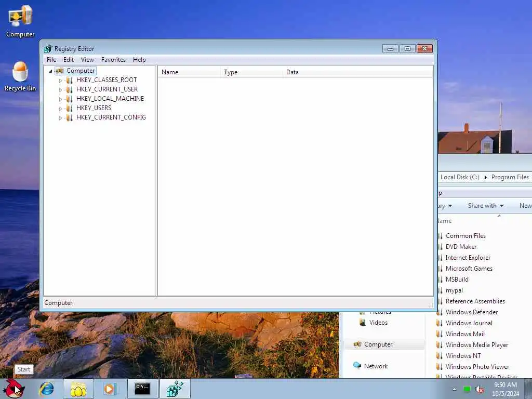Select Common Files folder in Explorer

coord(465,236)
